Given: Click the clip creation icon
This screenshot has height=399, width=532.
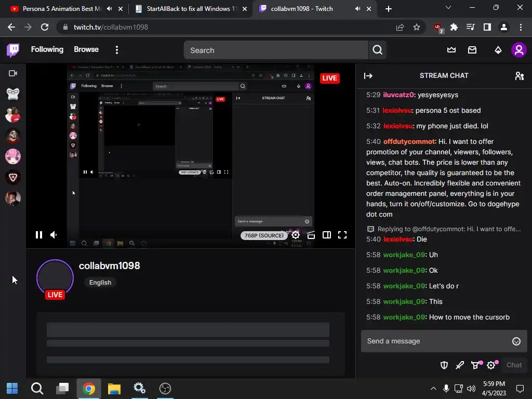Looking at the screenshot, I should pos(311,235).
